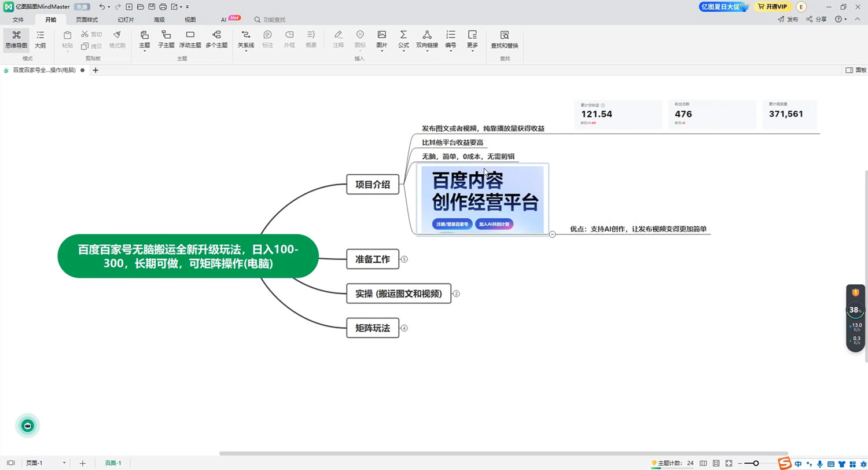The image size is (868, 470).
Task: Switch to 大纲 outline mode
Action: (x=40, y=41)
